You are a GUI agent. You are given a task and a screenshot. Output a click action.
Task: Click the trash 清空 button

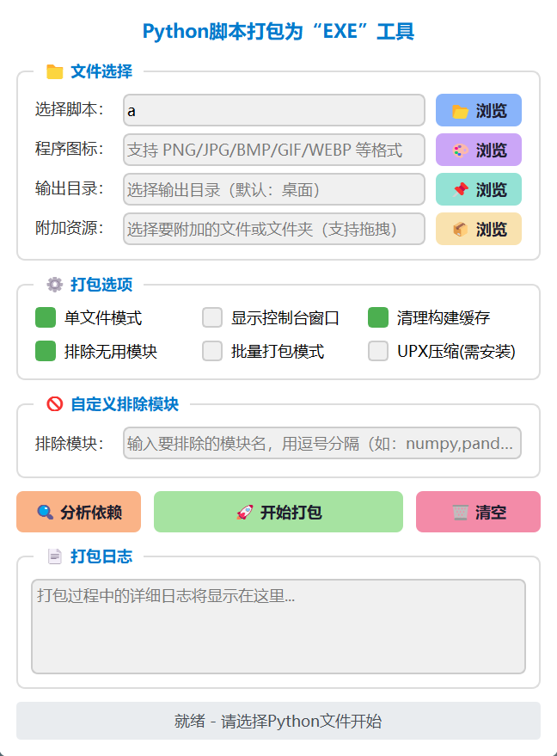tap(478, 513)
